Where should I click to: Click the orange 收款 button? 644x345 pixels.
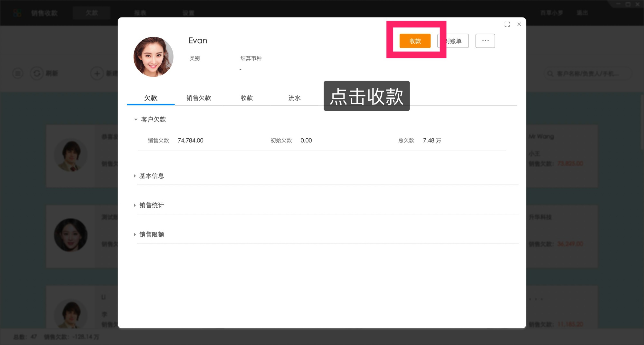[x=415, y=41]
